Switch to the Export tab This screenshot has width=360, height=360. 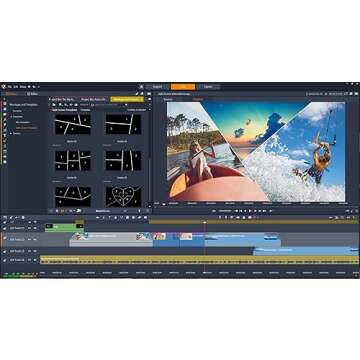pos(208,87)
